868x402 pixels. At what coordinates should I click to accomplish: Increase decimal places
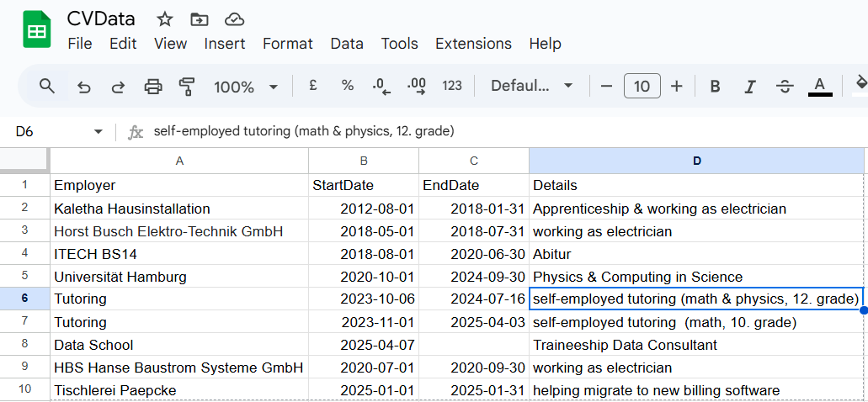pos(416,87)
